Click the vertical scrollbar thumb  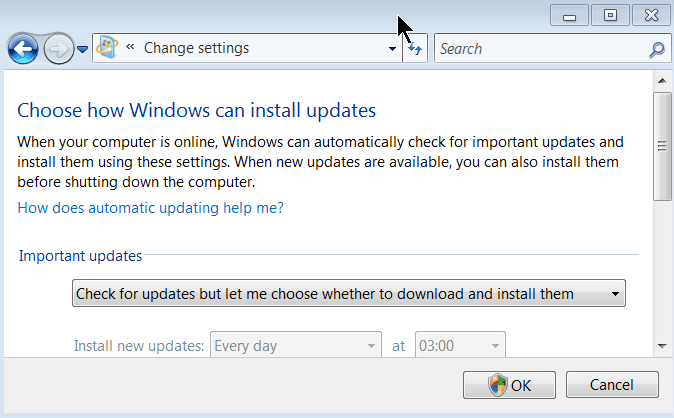662,146
